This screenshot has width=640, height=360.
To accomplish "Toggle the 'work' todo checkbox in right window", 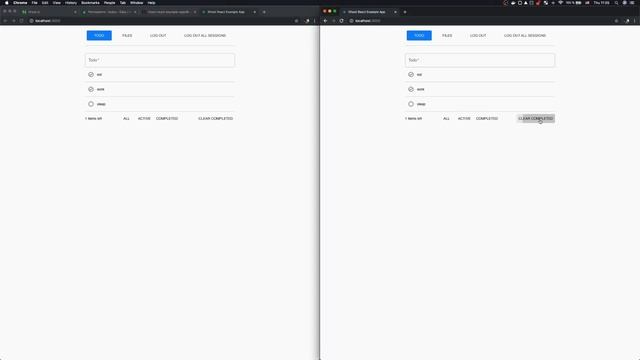I will (411, 89).
